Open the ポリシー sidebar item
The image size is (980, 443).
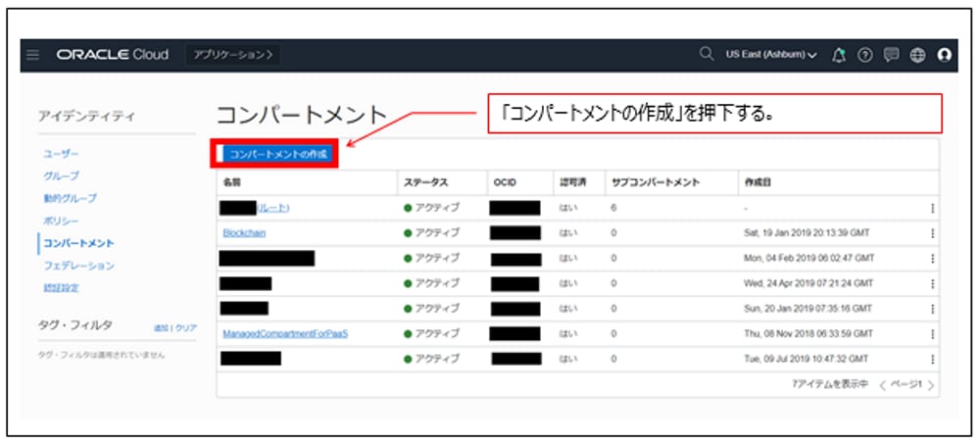pyautogui.click(x=61, y=221)
